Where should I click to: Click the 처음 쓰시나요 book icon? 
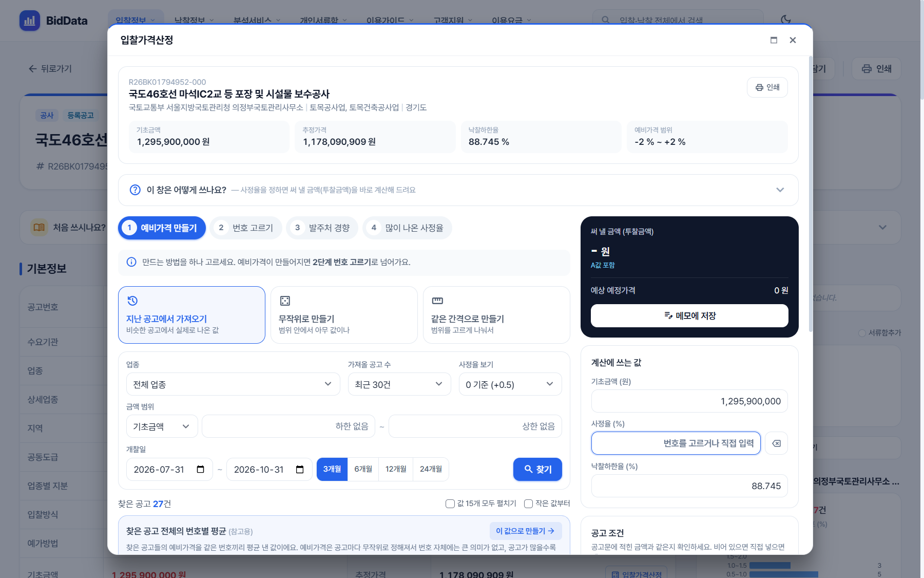[x=39, y=227]
